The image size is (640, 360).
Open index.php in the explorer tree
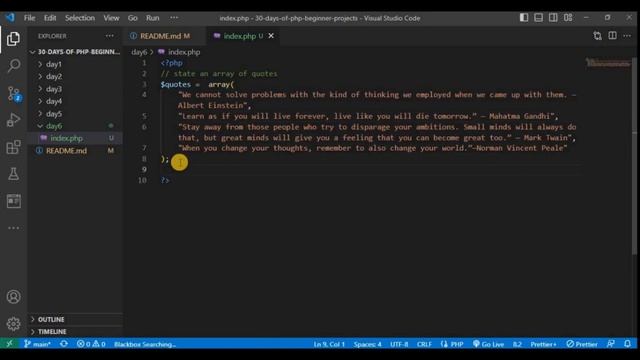(75, 138)
